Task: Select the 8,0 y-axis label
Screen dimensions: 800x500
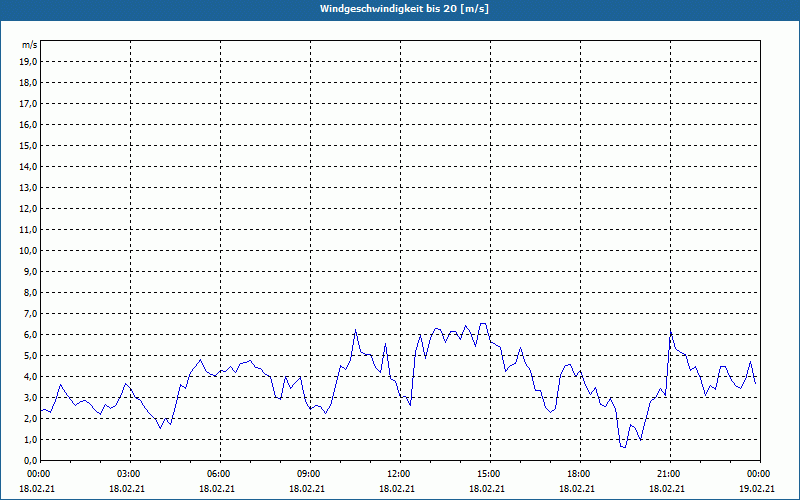Action: (31, 293)
